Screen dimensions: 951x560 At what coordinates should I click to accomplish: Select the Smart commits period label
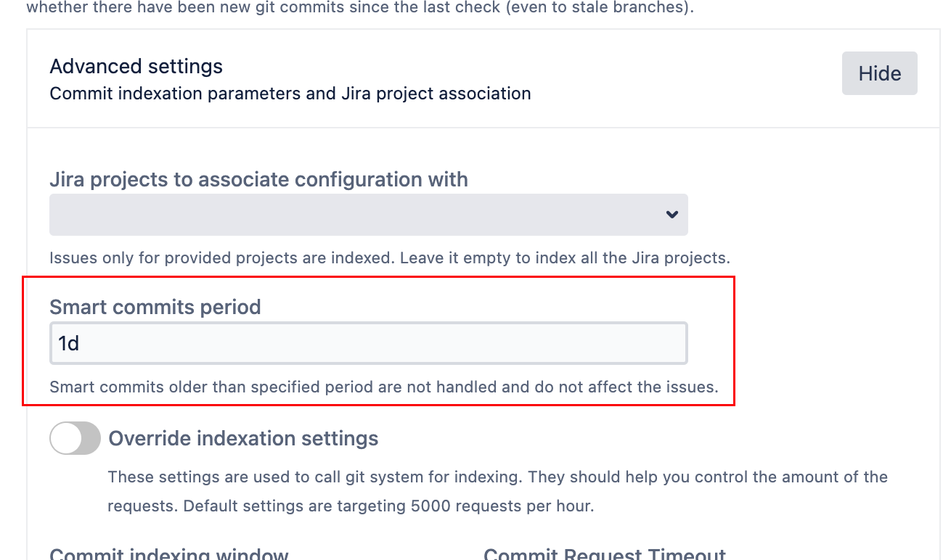pos(155,307)
